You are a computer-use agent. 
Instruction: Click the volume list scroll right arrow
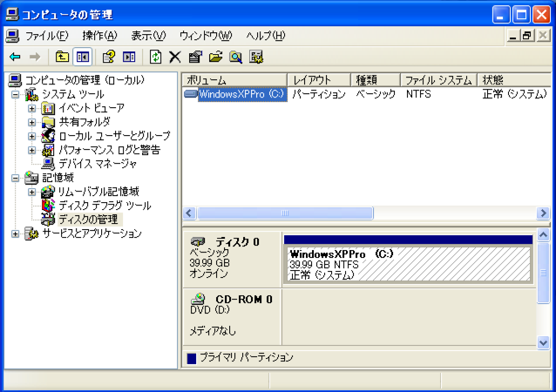[x=543, y=213]
